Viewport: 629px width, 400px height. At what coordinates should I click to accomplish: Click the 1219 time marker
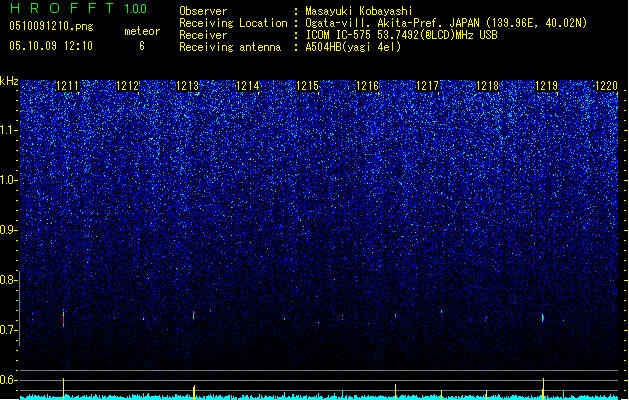547,86
